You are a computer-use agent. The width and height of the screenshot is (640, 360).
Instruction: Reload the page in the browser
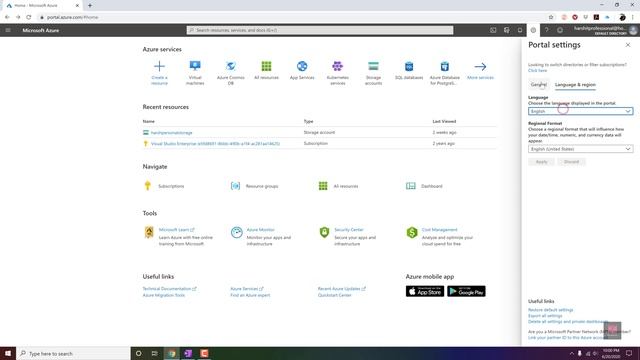[x=29, y=17]
